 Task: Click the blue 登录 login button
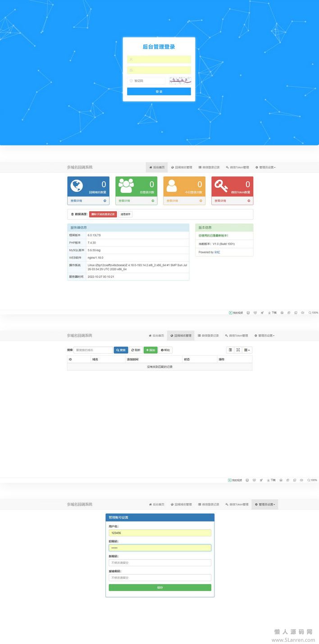(159, 91)
